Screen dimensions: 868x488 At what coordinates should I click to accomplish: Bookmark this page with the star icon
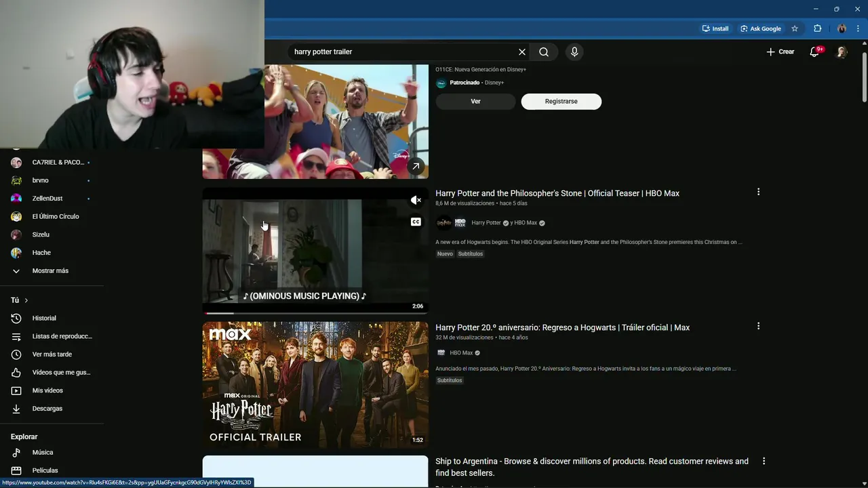(x=795, y=28)
